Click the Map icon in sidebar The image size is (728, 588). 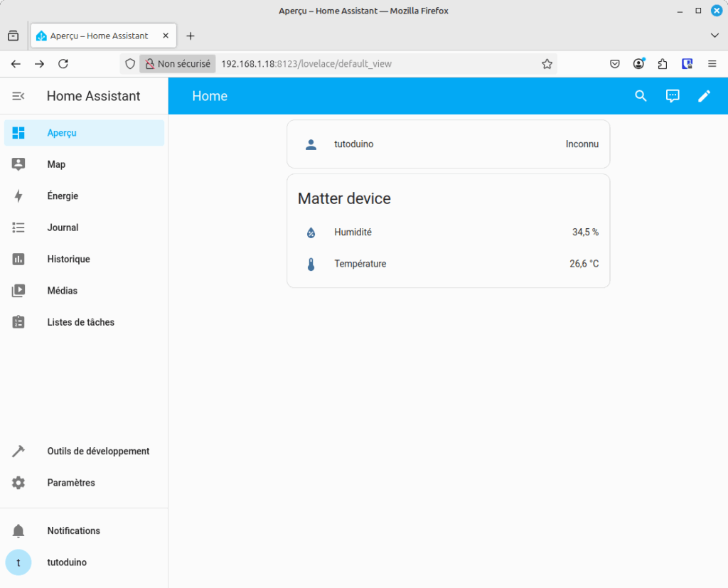click(x=18, y=164)
